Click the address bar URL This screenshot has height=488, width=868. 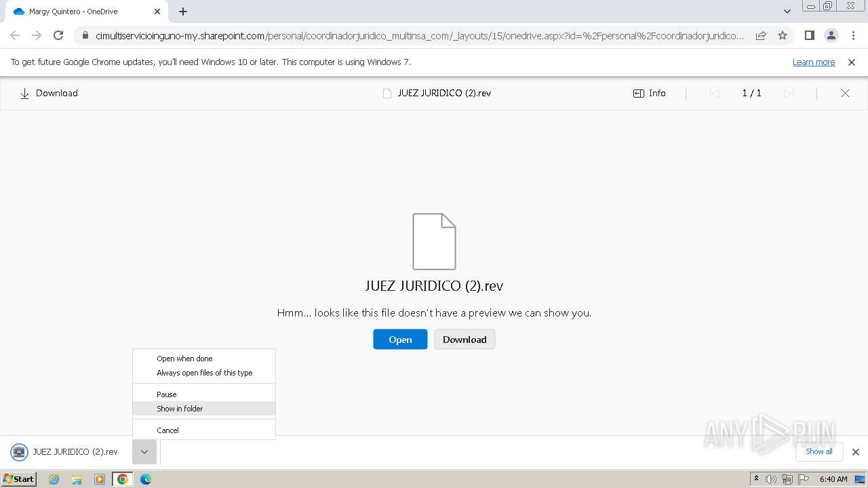pyautogui.click(x=420, y=35)
